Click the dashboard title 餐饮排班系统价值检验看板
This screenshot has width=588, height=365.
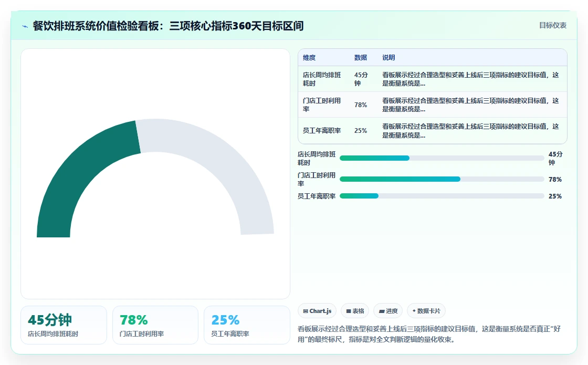168,26
